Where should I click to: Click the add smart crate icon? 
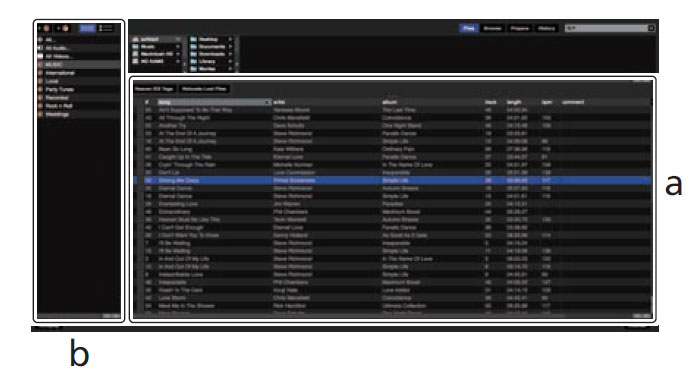click(x=63, y=29)
